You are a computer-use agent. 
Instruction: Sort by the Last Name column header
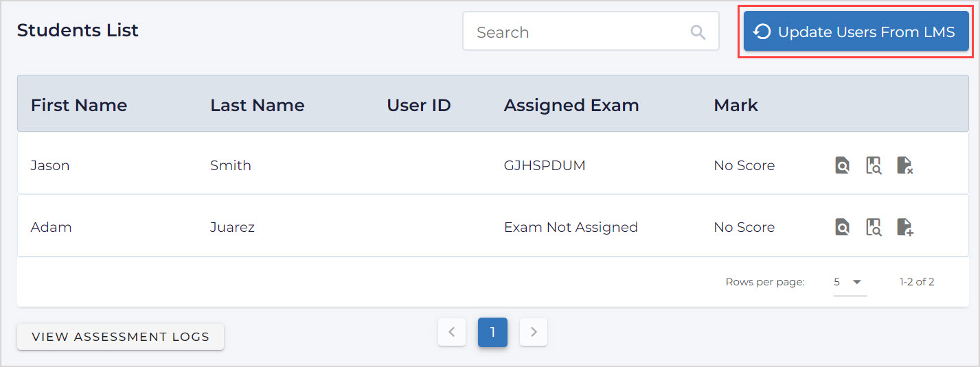257,105
